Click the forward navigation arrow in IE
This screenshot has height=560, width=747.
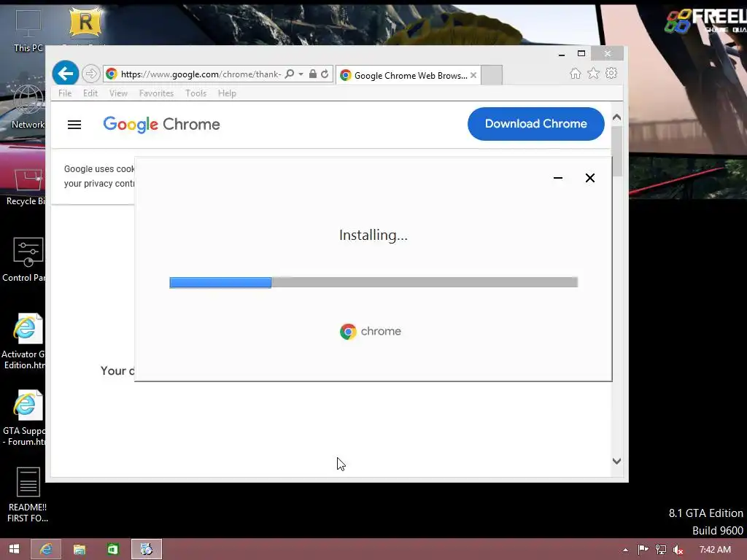coord(90,74)
